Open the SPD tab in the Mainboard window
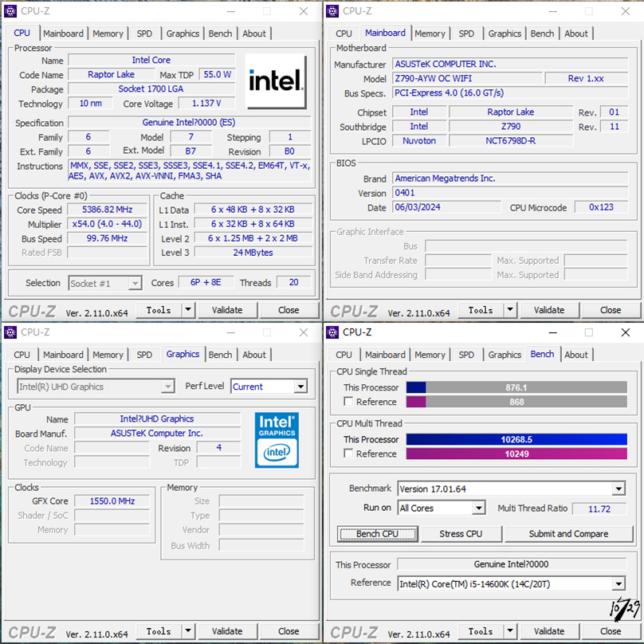Image resolution: width=644 pixels, height=644 pixels. click(x=466, y=33)
